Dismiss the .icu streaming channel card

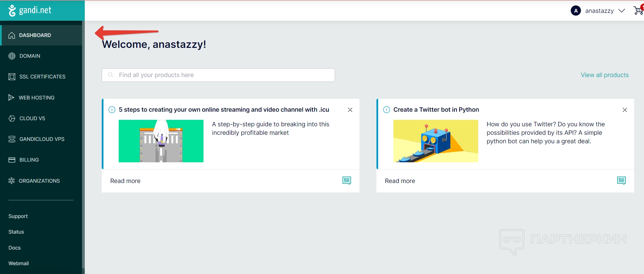point(350,110)
